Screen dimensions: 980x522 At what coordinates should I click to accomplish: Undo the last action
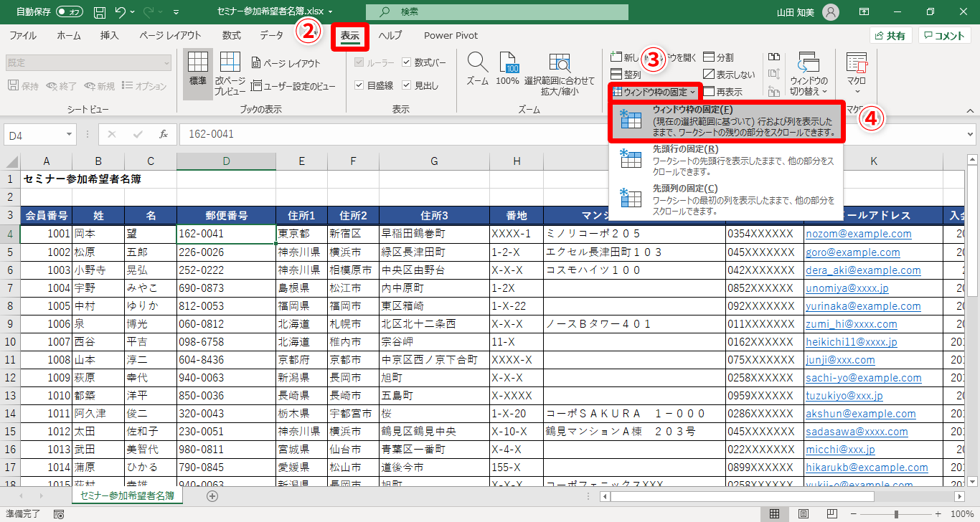click(120, 12)
